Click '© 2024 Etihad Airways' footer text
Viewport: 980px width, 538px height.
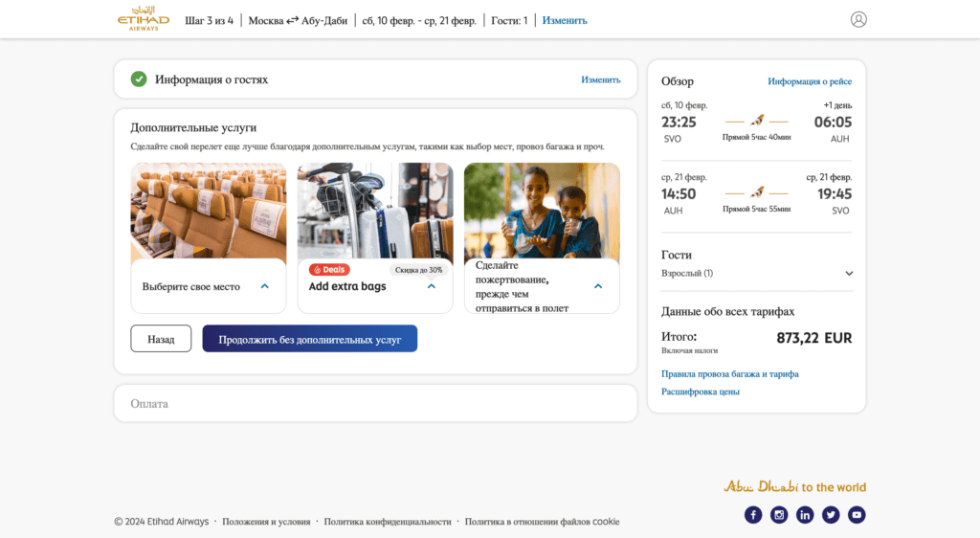click(161, 521)
